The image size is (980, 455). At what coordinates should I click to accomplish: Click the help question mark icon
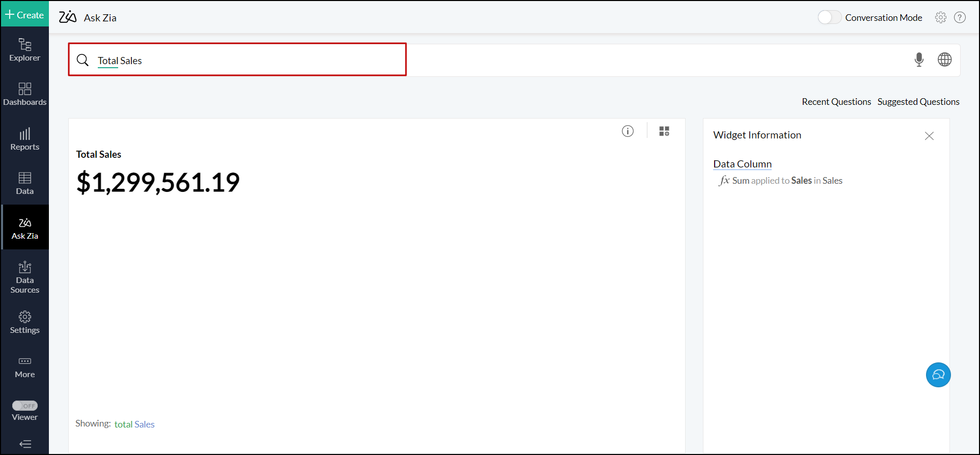(x=960, y=18)
